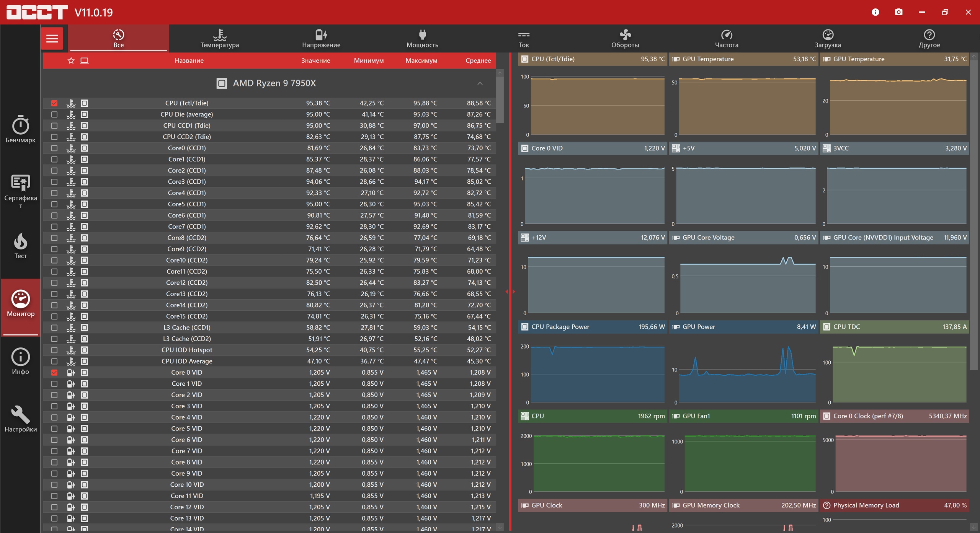Click the GPU Power graph header
The height and width of the screenshot is (533, 980).
pos(743,327)
